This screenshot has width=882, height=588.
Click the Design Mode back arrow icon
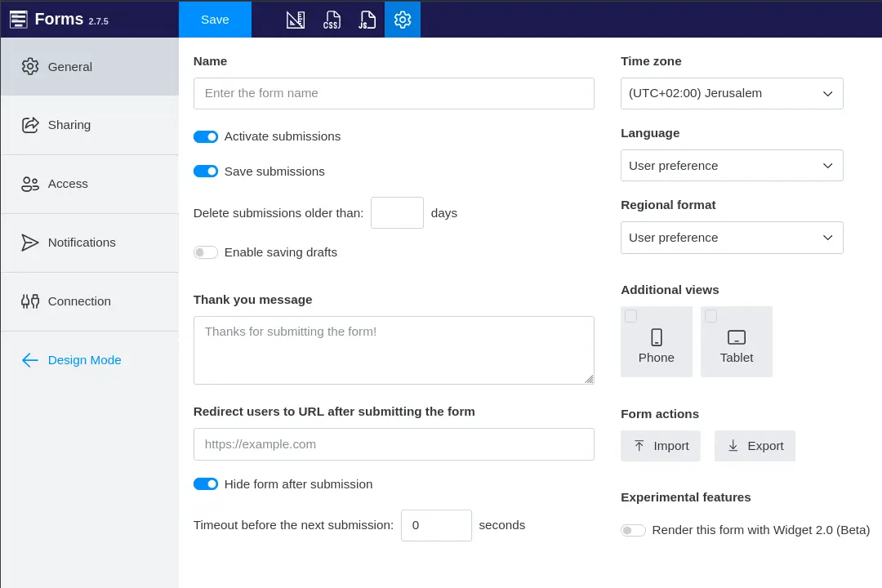pyautogui.click(x=30, y=360)
